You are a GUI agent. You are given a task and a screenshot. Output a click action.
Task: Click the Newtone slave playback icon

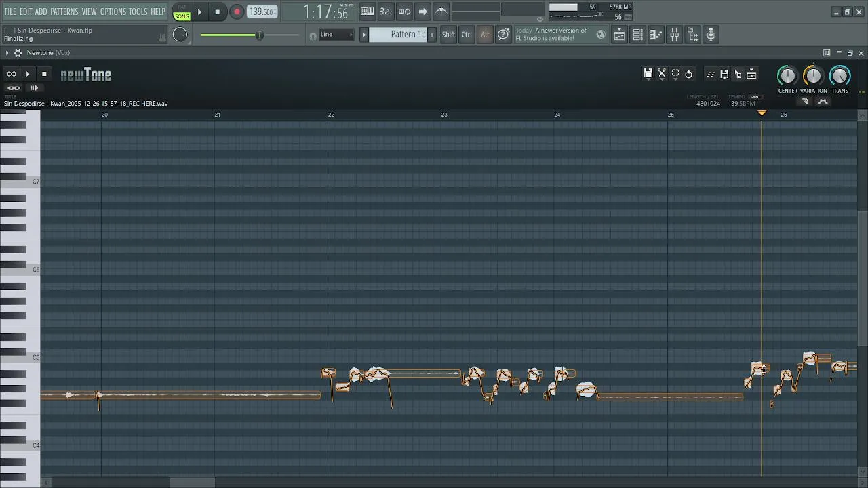(x=14, y=88)
